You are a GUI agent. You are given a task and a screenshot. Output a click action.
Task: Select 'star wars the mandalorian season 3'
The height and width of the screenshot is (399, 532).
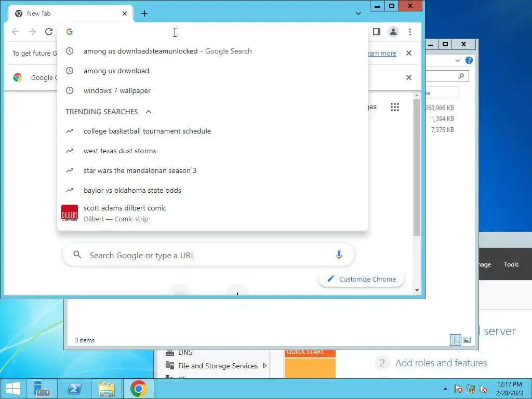pos(212,170)
